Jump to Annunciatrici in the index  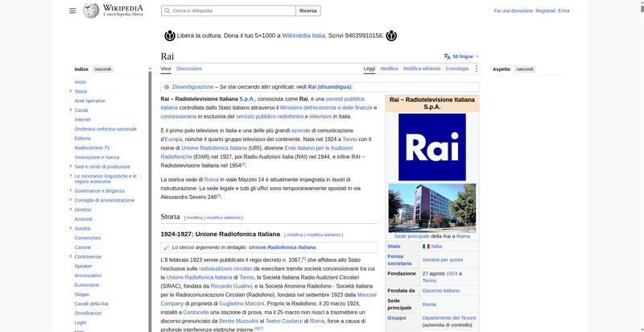tap(88, 276)
